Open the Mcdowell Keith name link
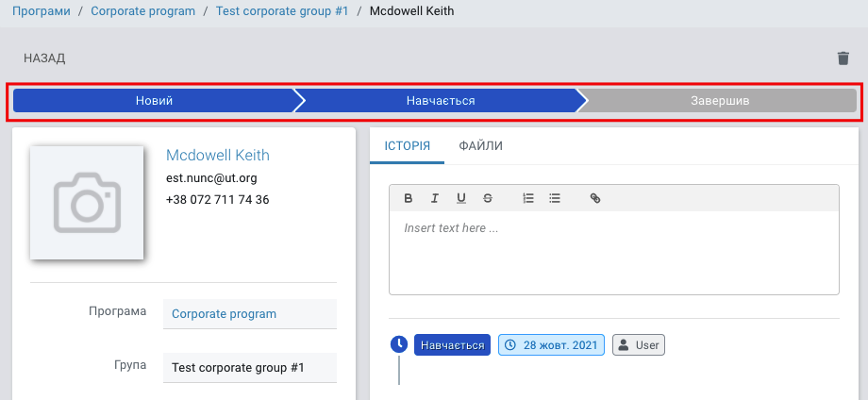The width and height of the screenshot is (868, 400). click(218, 155)
